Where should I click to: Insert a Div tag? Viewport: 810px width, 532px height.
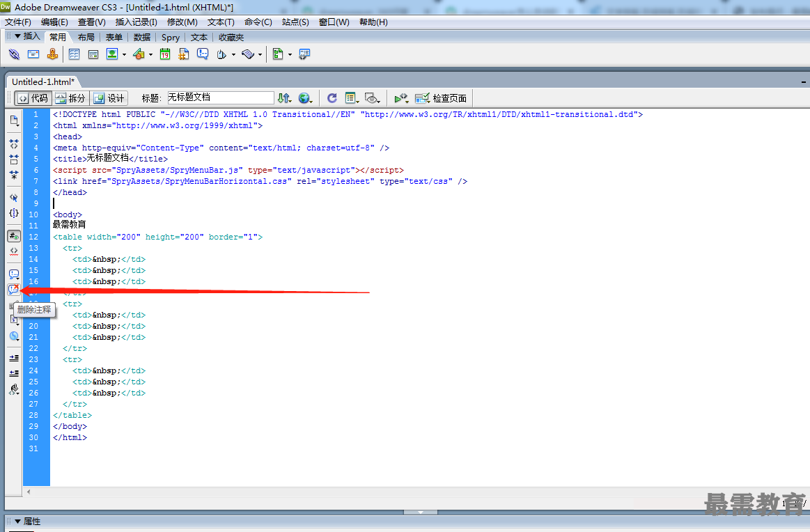tap(93, 54)
